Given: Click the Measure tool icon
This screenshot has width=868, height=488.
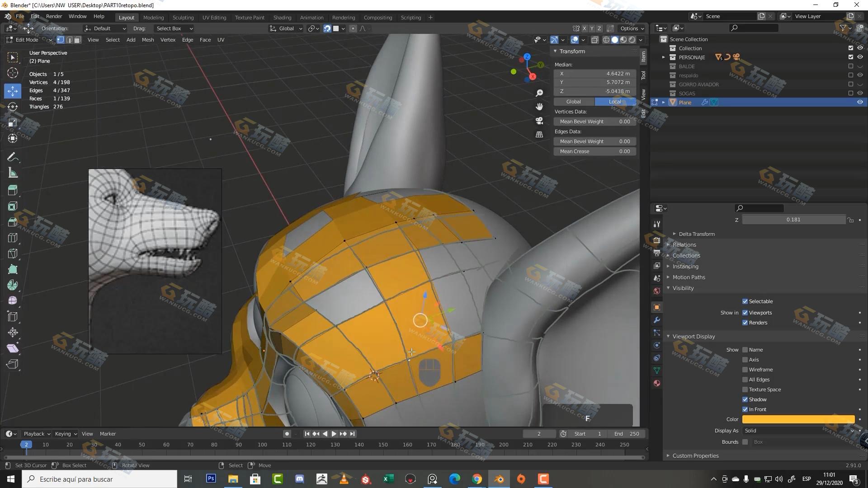Looking at the screenshot, I should (13, 173).
